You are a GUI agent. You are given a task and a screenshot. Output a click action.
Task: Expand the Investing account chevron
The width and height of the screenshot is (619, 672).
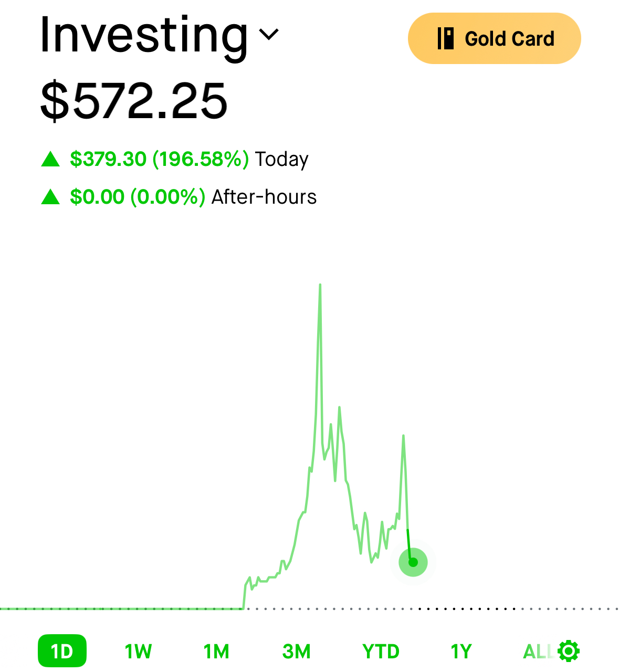coord(269,35)
